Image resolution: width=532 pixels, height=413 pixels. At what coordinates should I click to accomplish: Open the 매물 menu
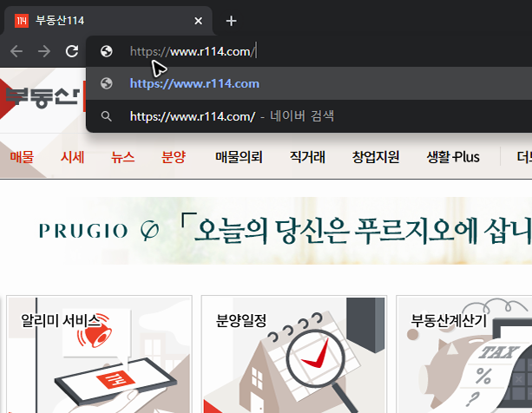22,157
